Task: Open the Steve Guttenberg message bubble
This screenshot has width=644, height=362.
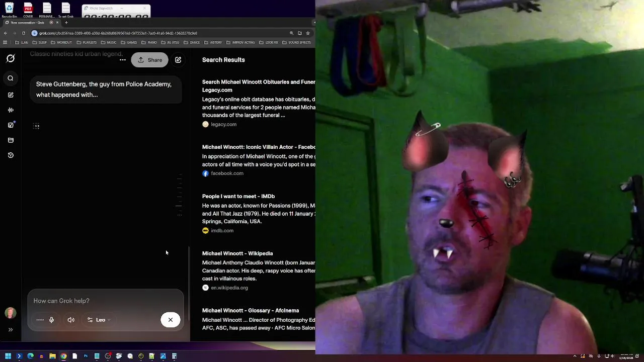Action: pyautogui.click(x=106, y=89)
